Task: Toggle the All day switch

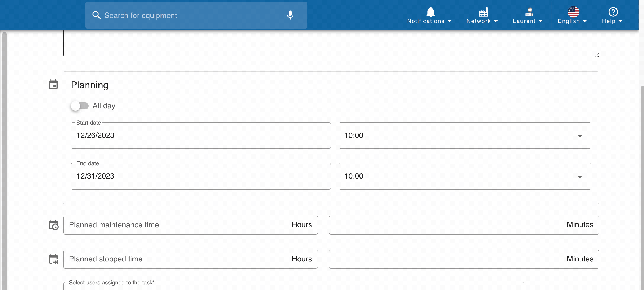Action: (x=80, y=106)
